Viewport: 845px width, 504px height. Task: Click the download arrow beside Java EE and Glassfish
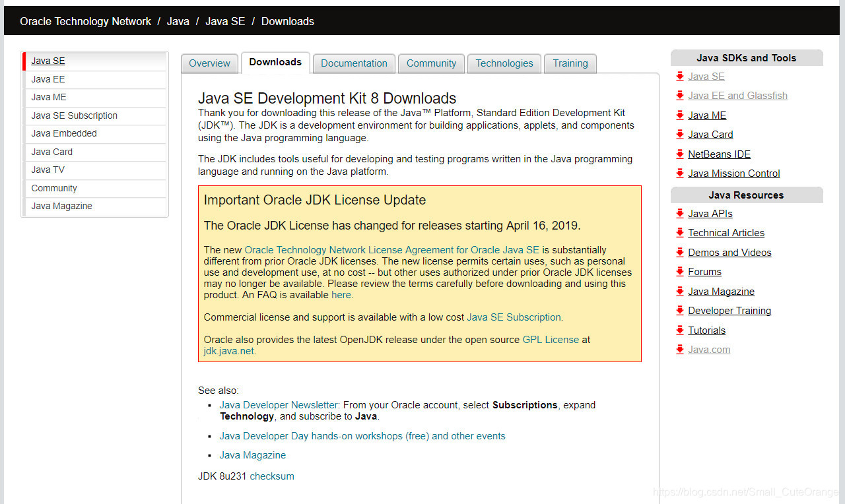680,96
